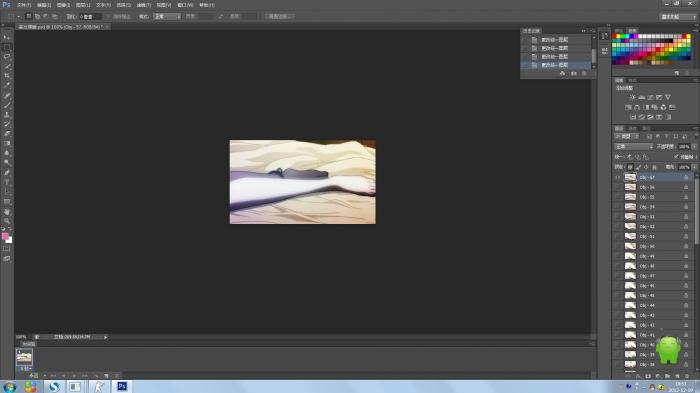Open the marquee Style dropdown in options bar
Image resolution: width=700 pixels, height=393 pixels.
pyautogui.click(x=167, y=17)
